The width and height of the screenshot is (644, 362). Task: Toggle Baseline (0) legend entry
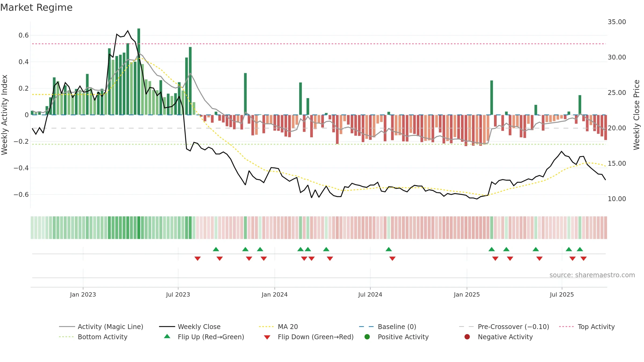[387, 327]
